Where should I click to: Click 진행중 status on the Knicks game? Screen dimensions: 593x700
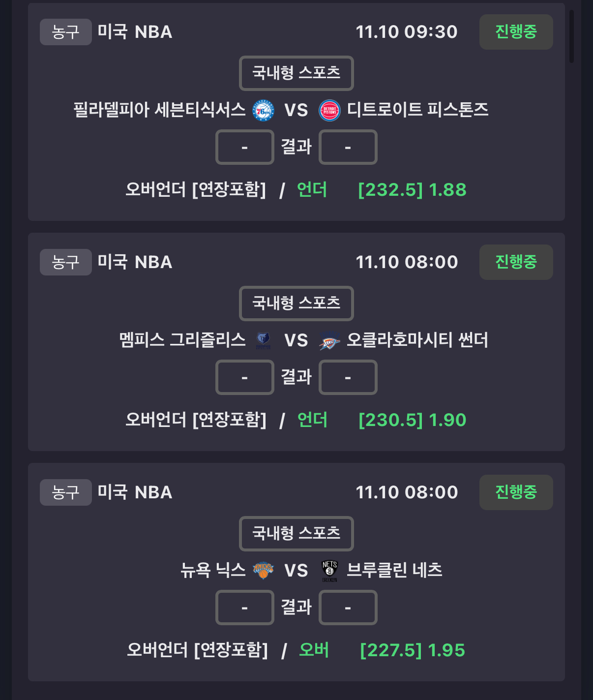click(x=516, y=492)
